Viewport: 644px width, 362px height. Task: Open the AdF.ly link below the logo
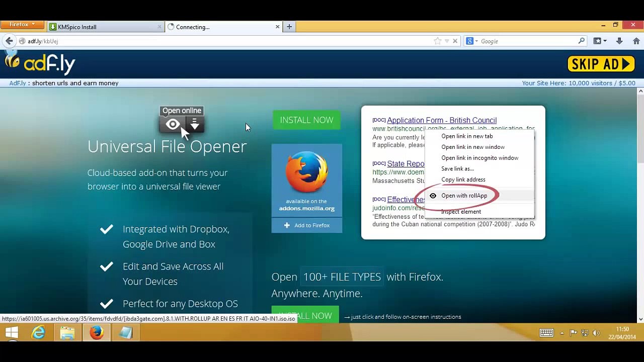click(x=18, y=83)
